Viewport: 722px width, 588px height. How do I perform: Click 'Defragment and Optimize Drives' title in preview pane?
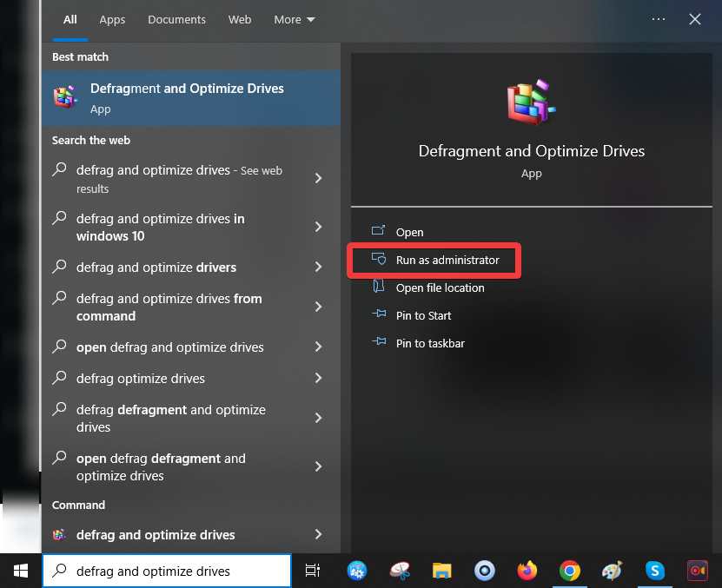(532, 151)
